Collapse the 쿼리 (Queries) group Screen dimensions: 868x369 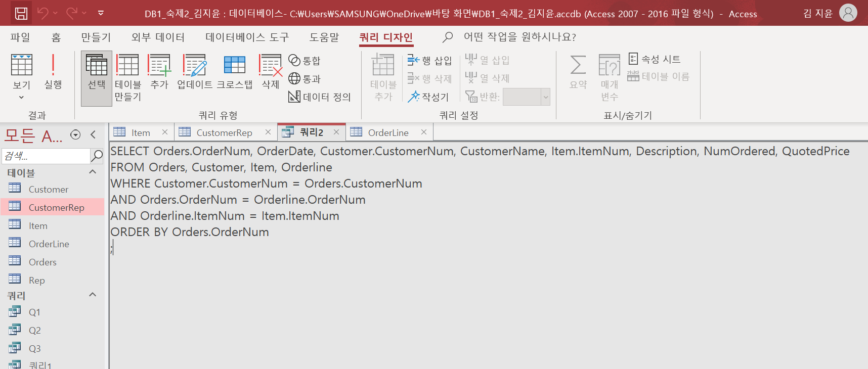[x=93, y=295]
